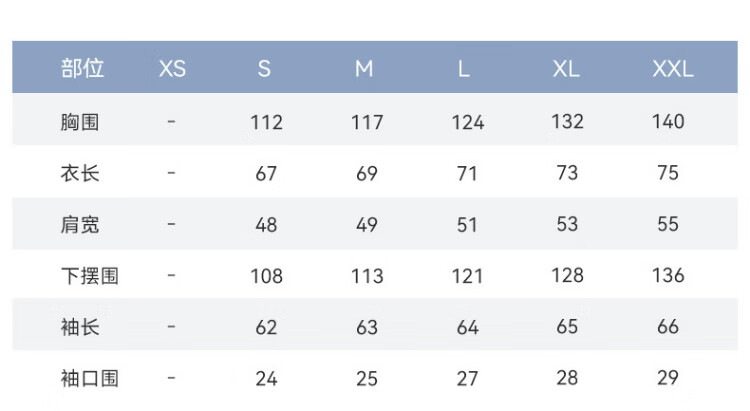Image resolution: width=750 pixels, height=411 pixels.
Task: Click the 袖长 row label
Action: pyautogui.click(x=80, y=327)
